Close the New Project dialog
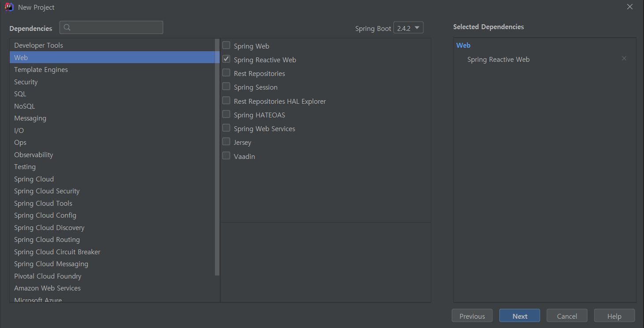 coord(630,7)
